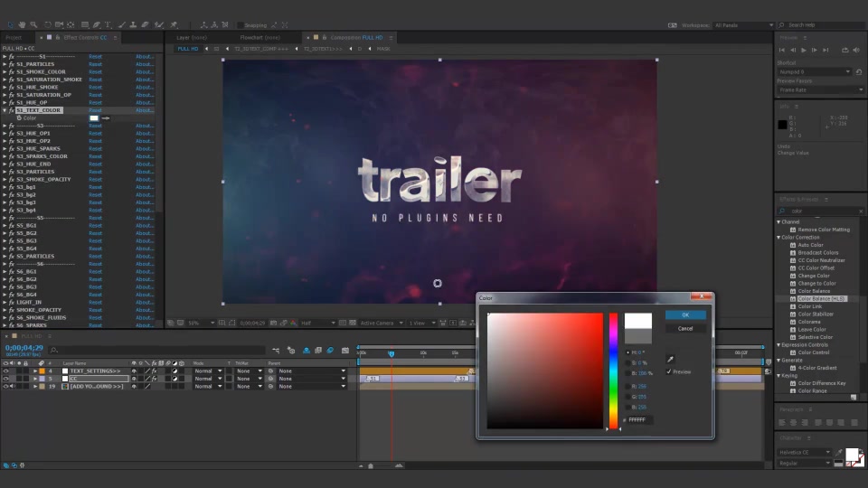Click the play button in Preview panel
This screenshot has width=868, height=488.
point(804,50)
